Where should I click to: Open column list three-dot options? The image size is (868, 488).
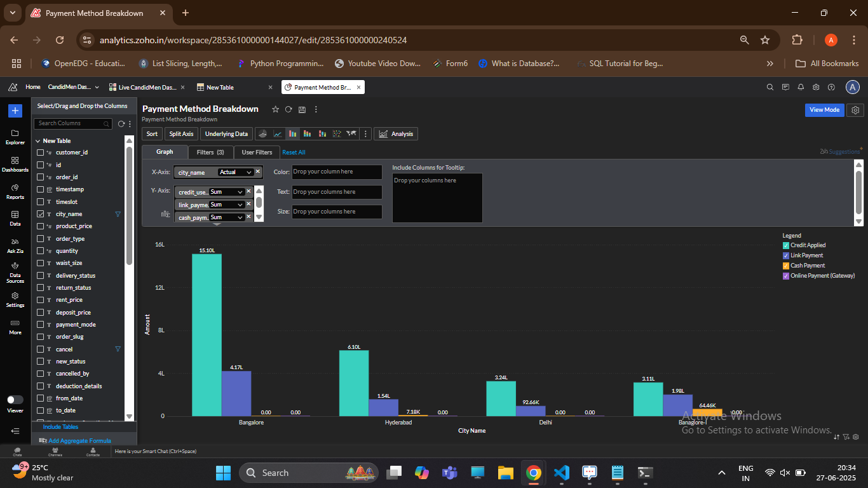tap(130, 123)
